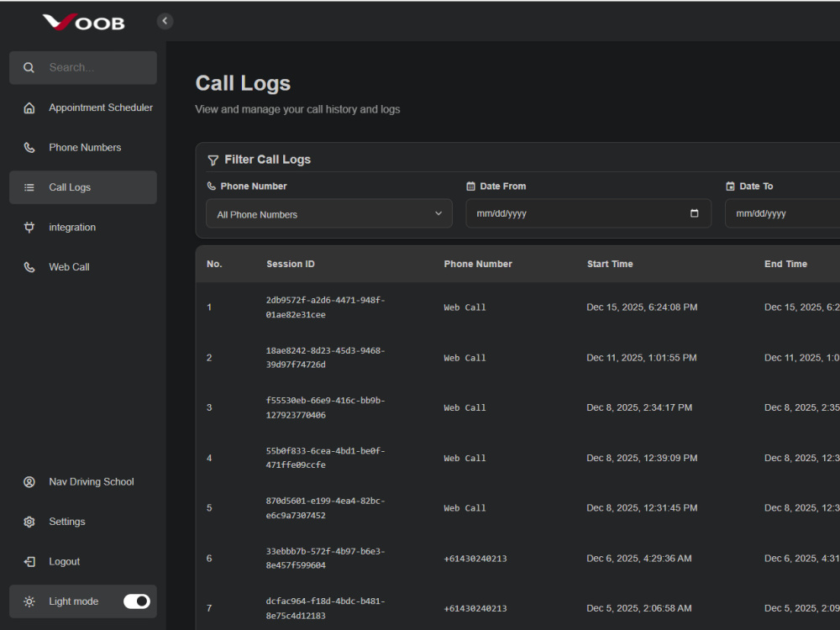
Task: Select session ID 18ae8242-8d23-45d3-9468-39d97f74726d
Action: 325,358
